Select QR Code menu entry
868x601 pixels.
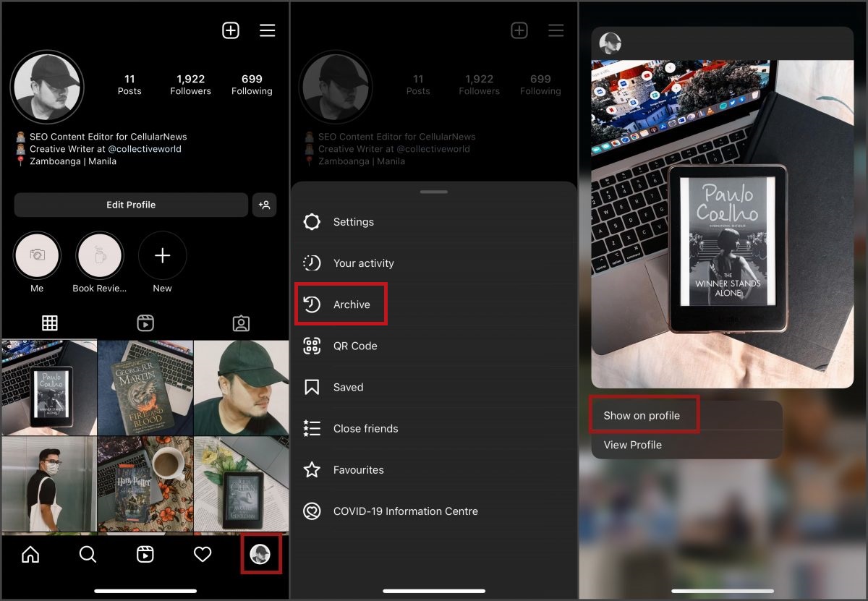click(354, 346)
